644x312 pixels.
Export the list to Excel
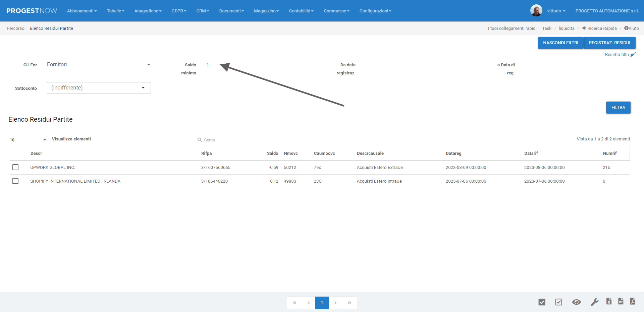[x=609, y=302]
